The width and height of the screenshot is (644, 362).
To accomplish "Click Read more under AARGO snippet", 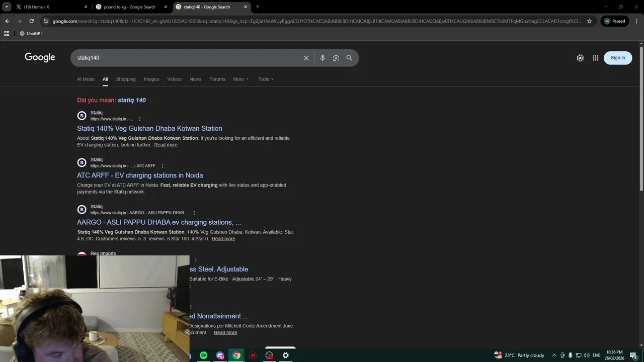I will tap(223, 239).
